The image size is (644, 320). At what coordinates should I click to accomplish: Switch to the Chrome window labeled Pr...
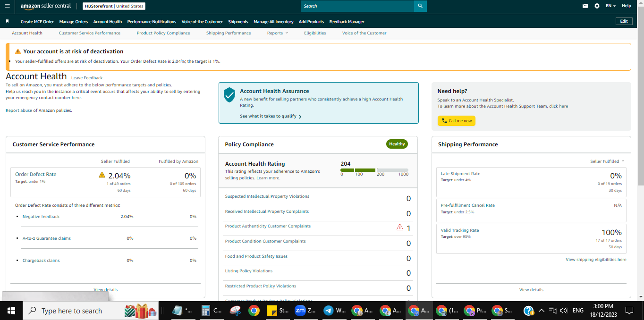click(475, 311)
